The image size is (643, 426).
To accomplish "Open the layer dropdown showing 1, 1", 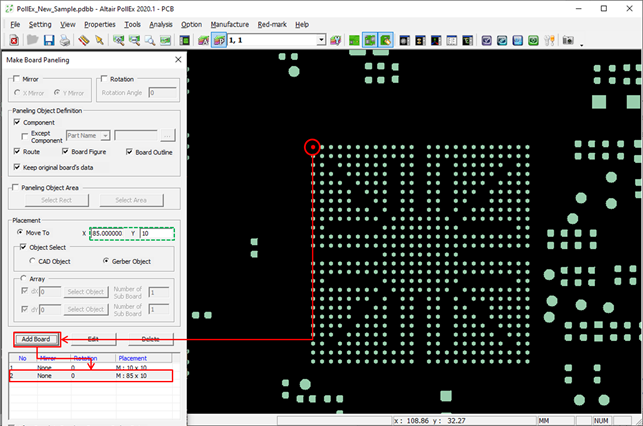I will pyautogui.click(x=321, y=40).
